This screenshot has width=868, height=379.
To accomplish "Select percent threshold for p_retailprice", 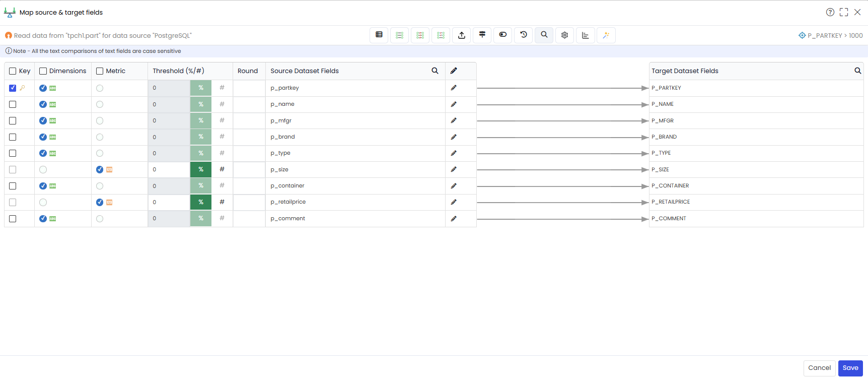I will (x=201, y=202).
